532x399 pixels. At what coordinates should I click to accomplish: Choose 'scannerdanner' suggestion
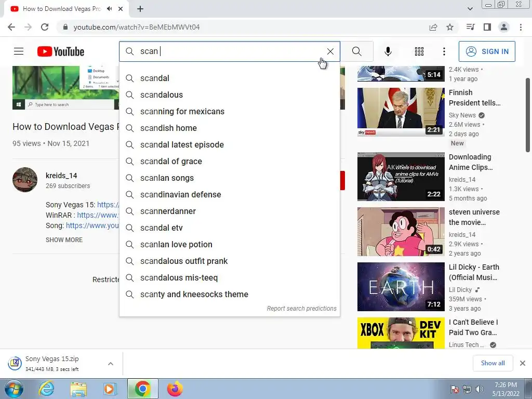(229, 211)
